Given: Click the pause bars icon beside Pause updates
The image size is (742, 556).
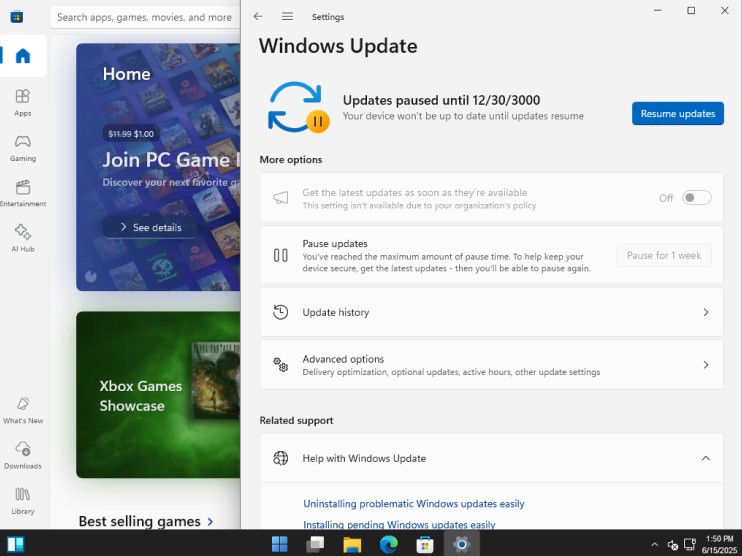Looking at the screenshot, I should 281,256.
